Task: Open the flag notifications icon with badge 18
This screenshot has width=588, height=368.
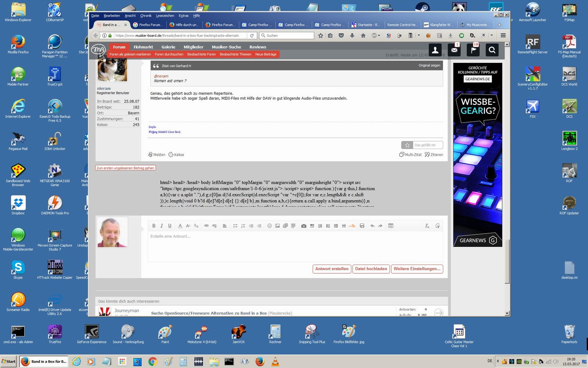Action: pos(473,50)
